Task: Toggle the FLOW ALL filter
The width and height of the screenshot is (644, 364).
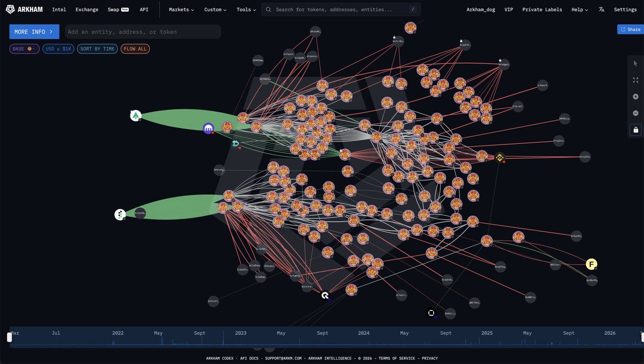Action: 135,49
